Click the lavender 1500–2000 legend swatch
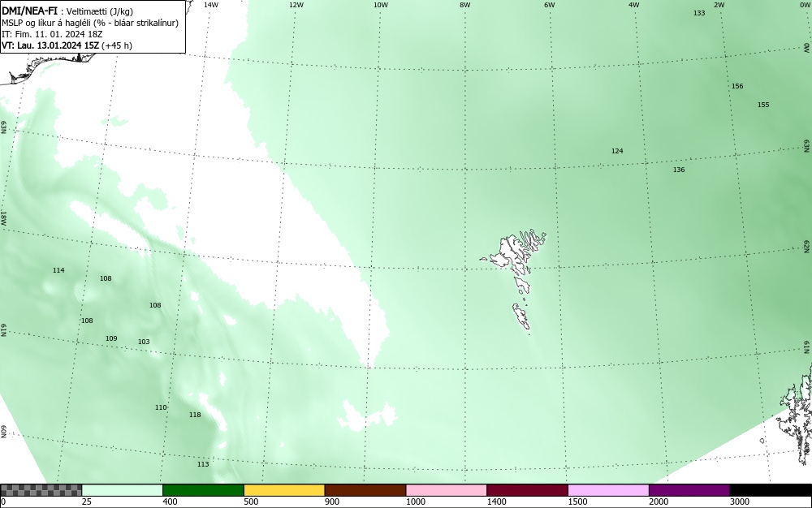This screenshot has height=508, width=812. [x=608, y=490]
